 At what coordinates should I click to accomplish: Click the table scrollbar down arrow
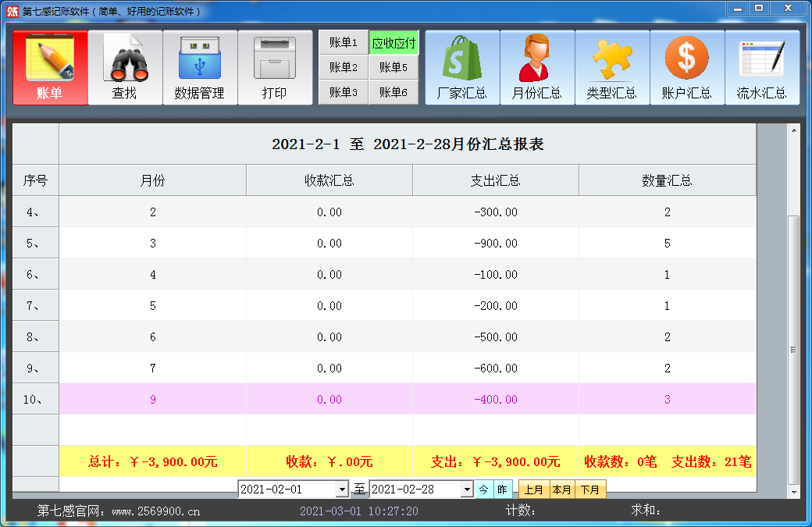[794, 493]
